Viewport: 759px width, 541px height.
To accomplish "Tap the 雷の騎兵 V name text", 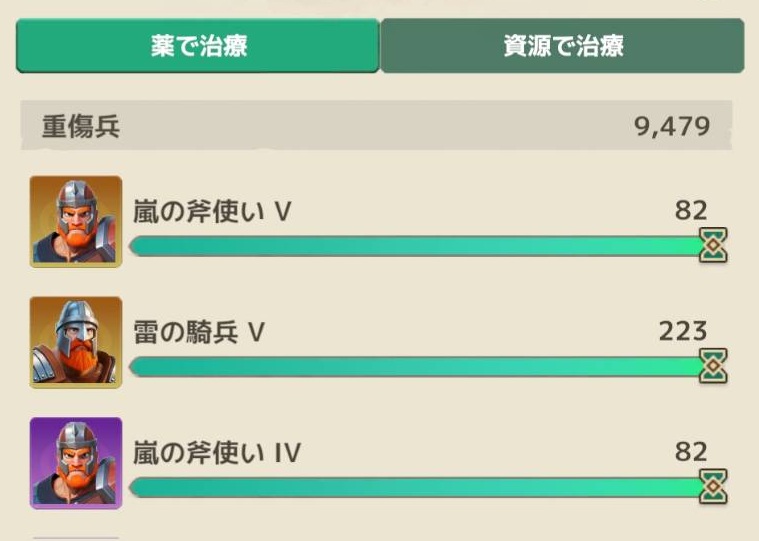I will click(199, 332).
